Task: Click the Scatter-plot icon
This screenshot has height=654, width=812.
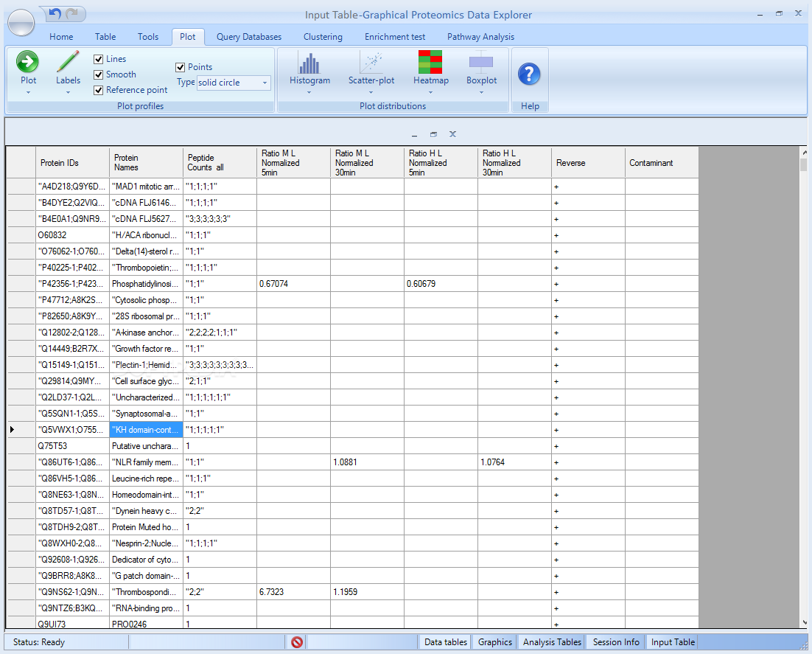Action: (x=371, y=62)
